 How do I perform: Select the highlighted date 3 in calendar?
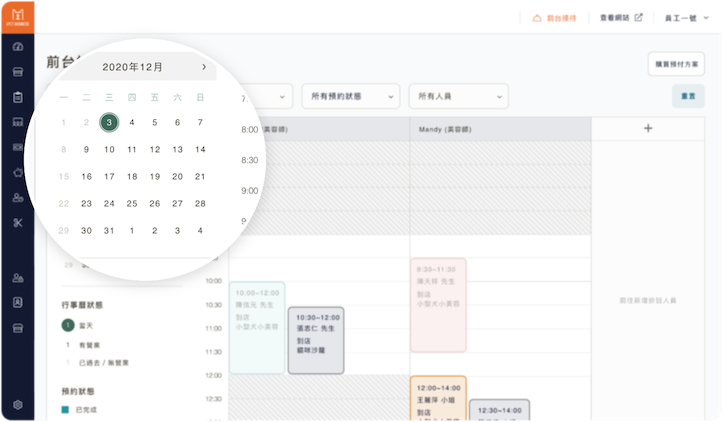(109, 122)
